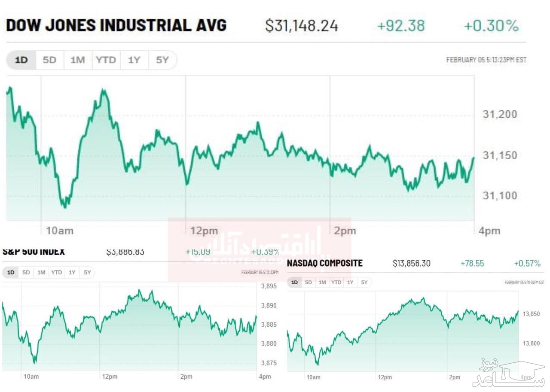Screen dimensions: 550x392
Task: Click the Nasdaq +0.57% change value
Action: (x=527, y=263)
